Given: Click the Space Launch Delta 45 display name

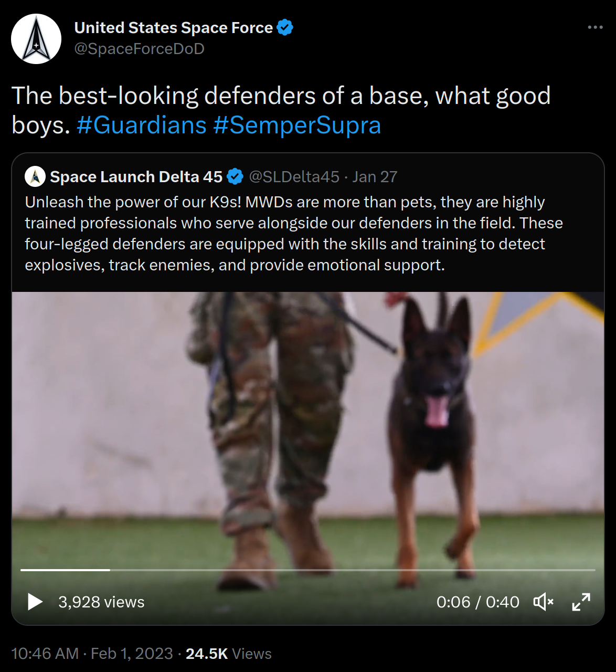Looking at the screenshot, I should pos(136,177).
